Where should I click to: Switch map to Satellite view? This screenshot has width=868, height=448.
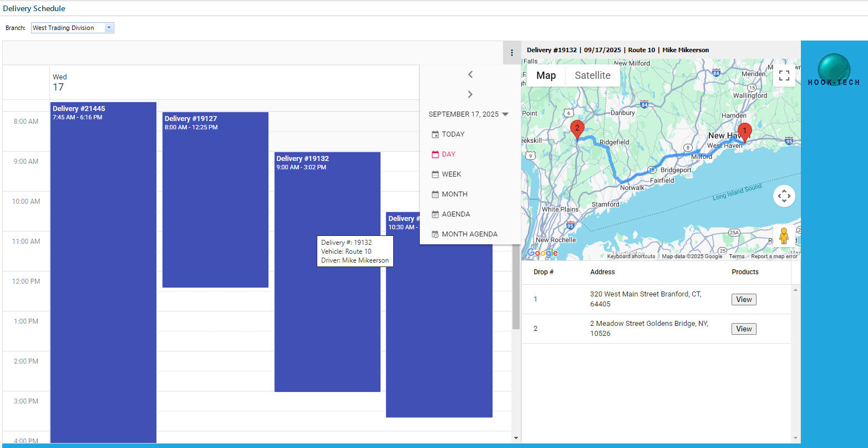(x=592, y=75)
